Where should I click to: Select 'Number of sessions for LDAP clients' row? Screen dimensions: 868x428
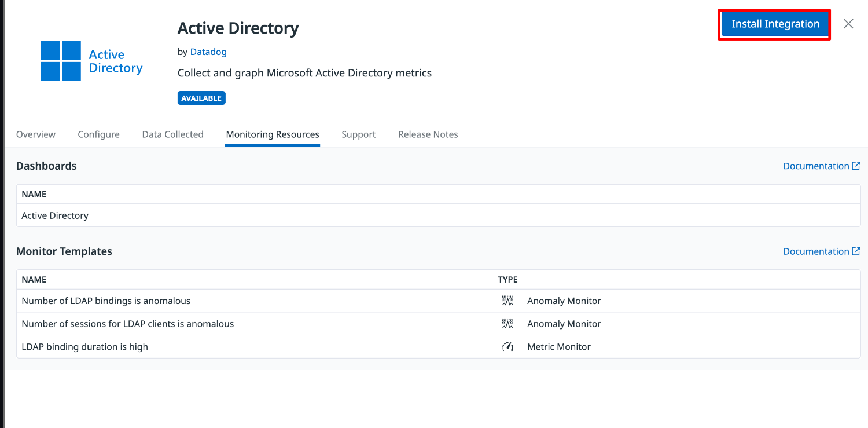coord(438,324)
